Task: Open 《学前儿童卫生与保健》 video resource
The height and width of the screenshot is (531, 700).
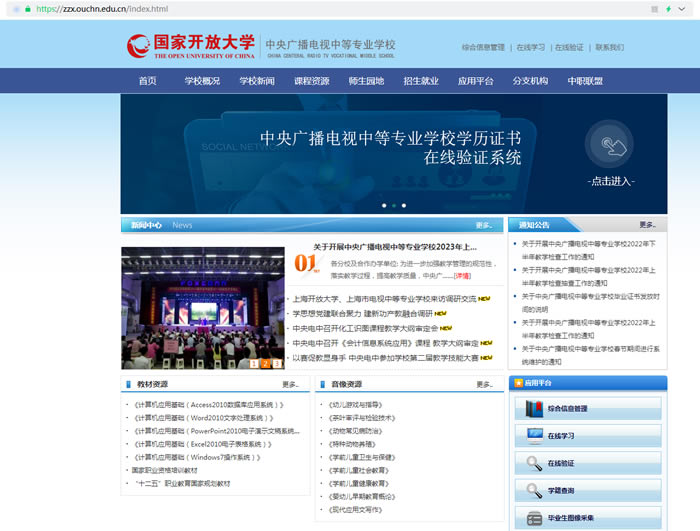Action: tap(362, 457)
